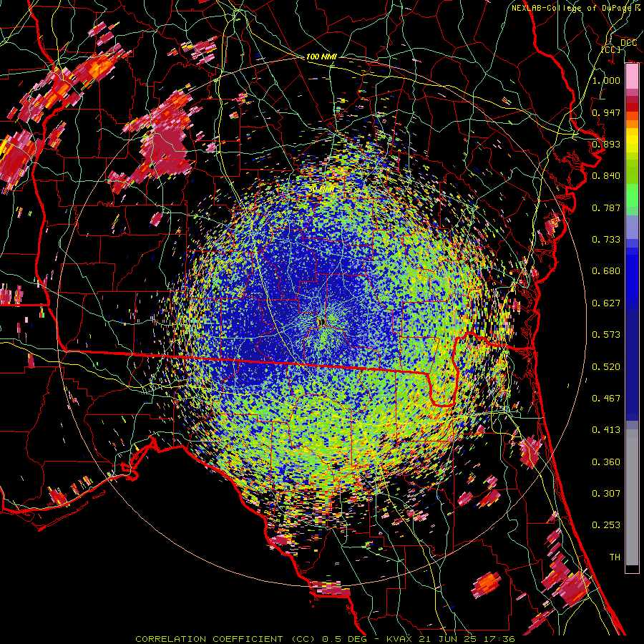Select the 0.467 scale value

coord(606,399)
